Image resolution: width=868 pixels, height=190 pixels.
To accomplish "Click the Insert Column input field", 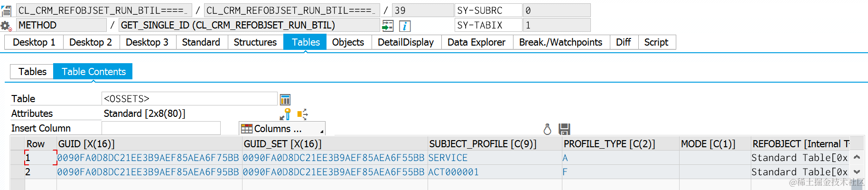I will pos(161,128).
